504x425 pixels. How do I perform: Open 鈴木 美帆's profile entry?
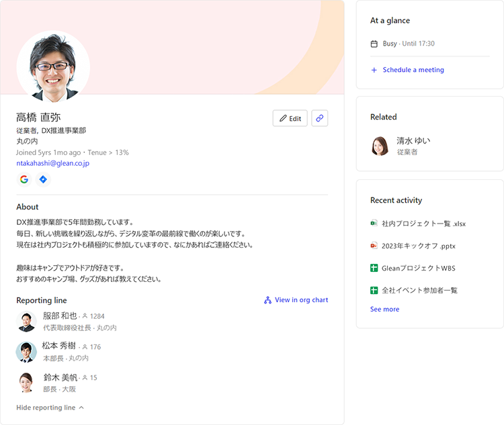click(60, 377)
